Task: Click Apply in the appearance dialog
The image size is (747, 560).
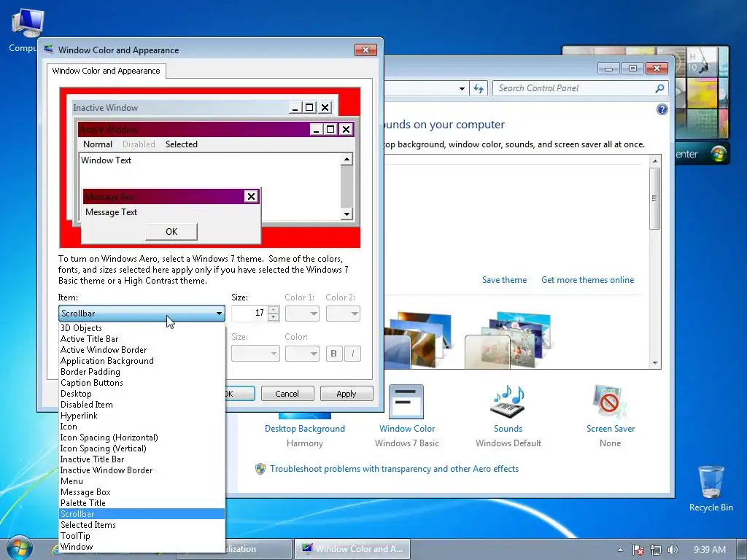Action: [347, 394]
